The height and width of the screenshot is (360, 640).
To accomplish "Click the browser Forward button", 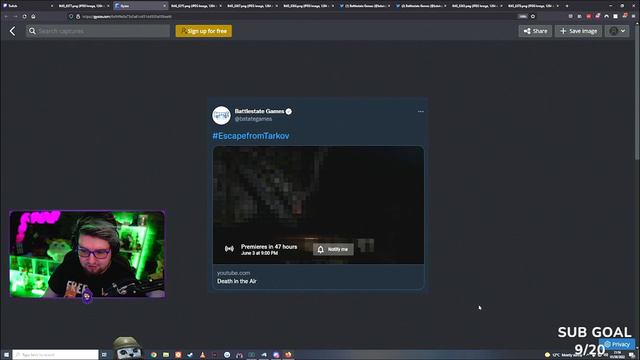I will [x=15, y=16].
